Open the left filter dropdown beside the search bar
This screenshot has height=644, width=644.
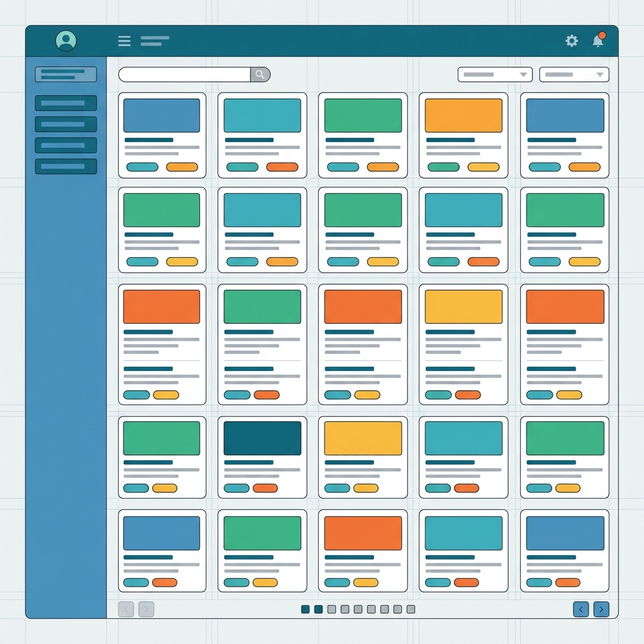tap(495, 74)
